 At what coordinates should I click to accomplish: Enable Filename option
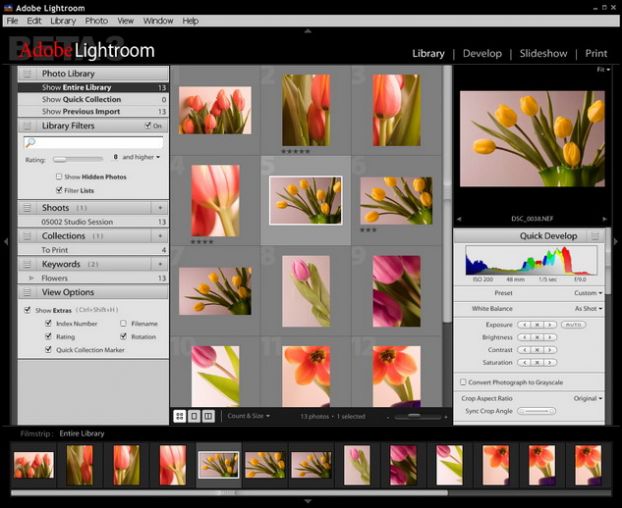click(x=123, y=324)
